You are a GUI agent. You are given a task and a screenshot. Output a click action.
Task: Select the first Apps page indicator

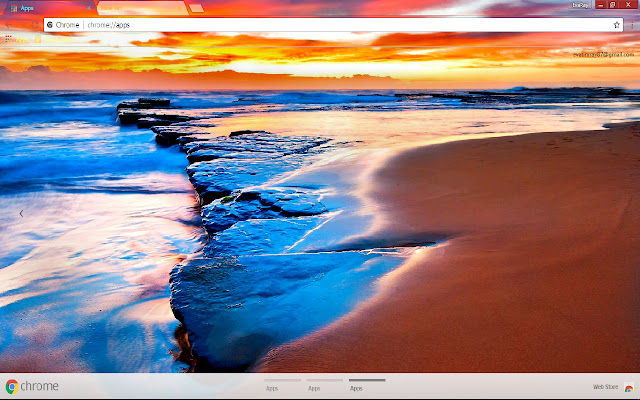pyautogui.click(x=282, y=385)
